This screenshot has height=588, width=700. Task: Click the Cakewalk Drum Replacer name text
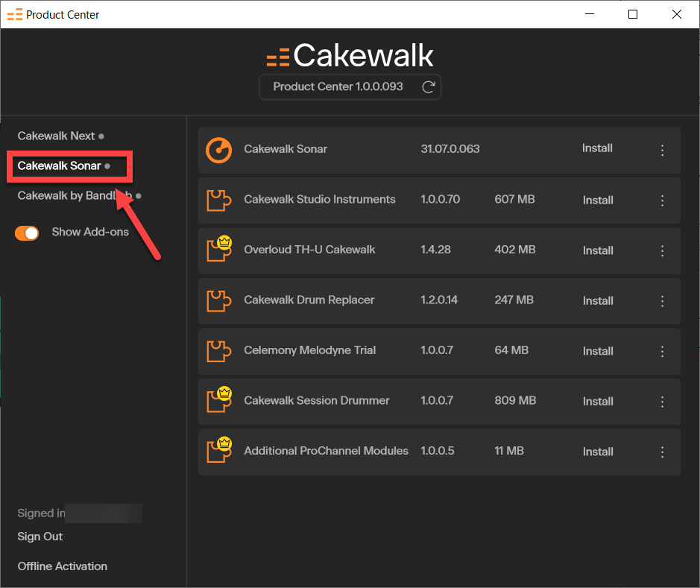309,300
